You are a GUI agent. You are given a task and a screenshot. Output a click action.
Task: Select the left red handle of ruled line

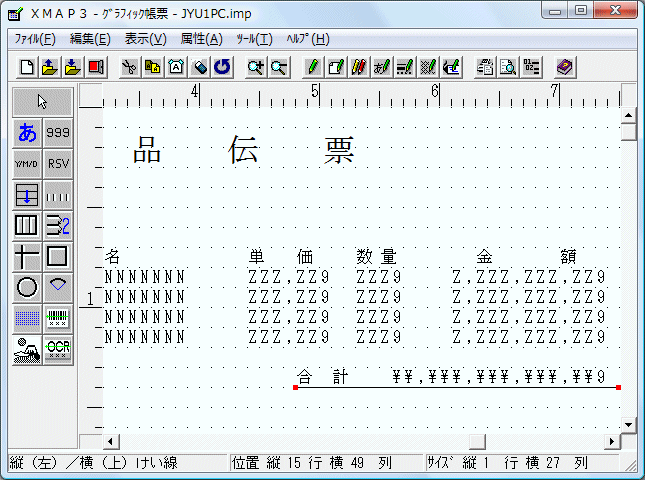pos(295,387)
